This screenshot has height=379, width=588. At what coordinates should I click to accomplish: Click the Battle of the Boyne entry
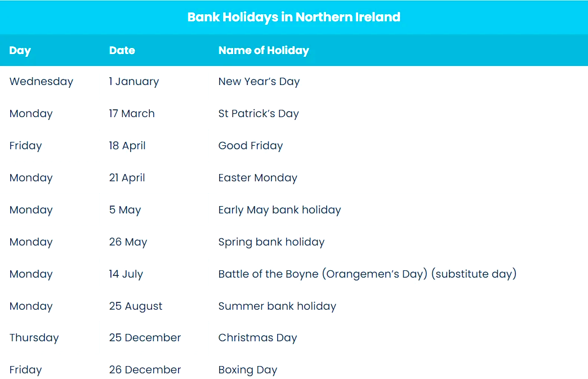(x=367, y=274)
